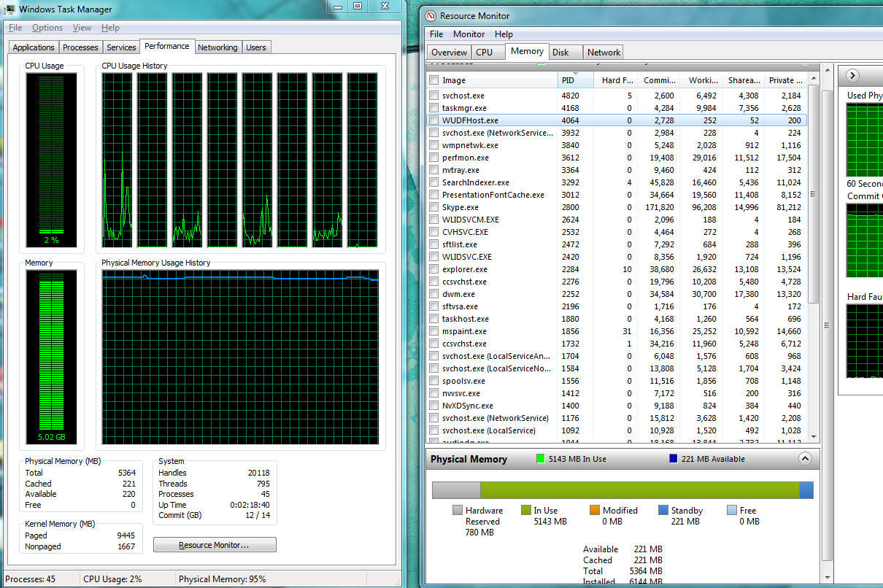Switch to the Networking tab

click(217, 47)
